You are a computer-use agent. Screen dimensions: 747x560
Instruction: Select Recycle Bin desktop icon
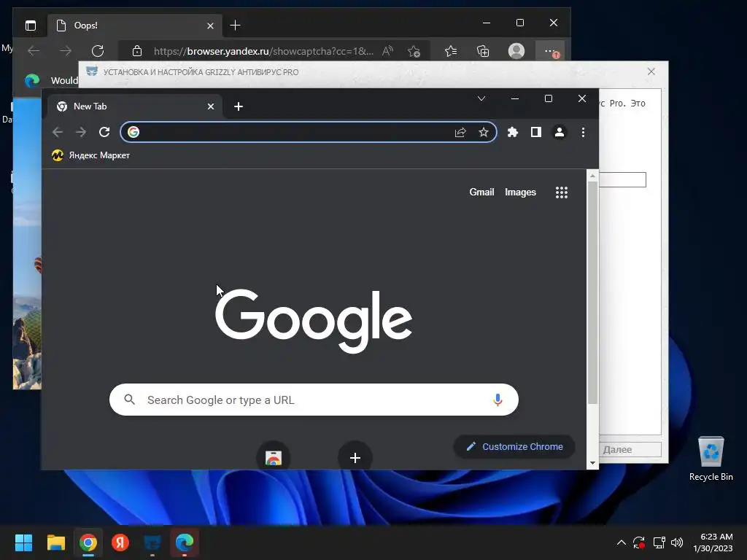point(711,459)
